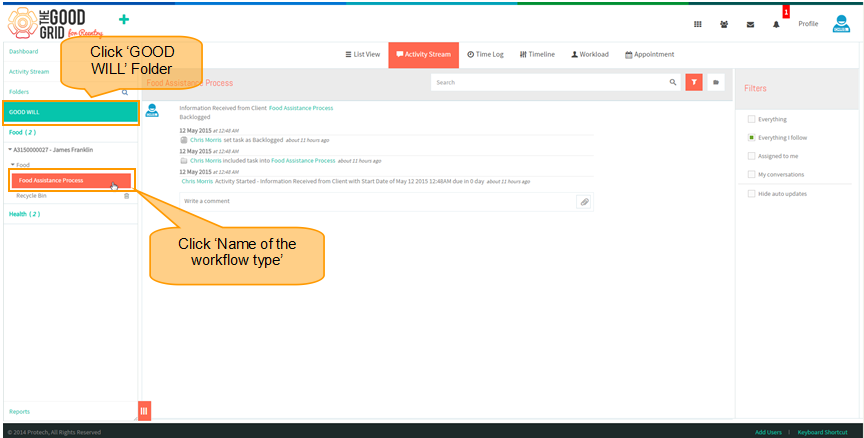The height and width of the screenshot is (438, 864).
Task: Click Chris Morris in Backlogged entry
Action: [x=206, y=140]
